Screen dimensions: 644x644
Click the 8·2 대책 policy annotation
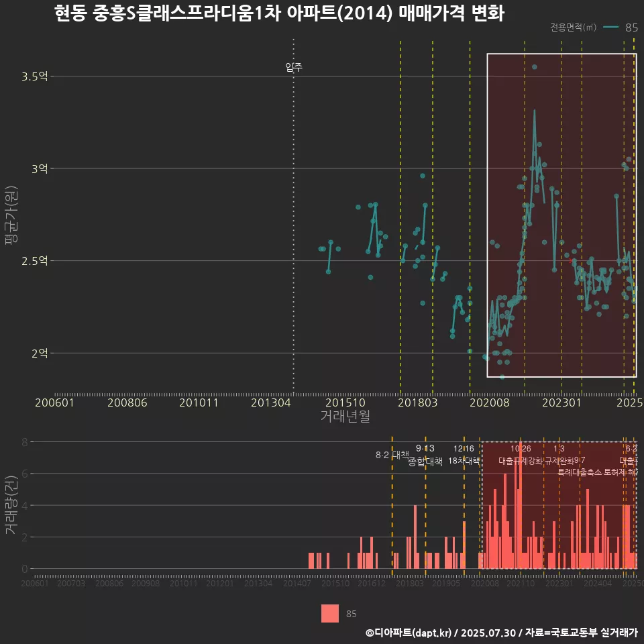tap(392, 455)
